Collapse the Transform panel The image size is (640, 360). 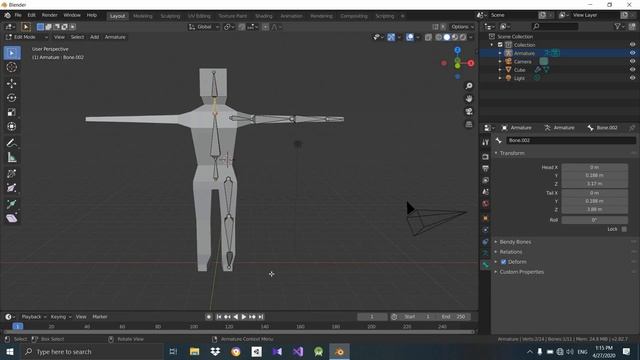[x=512, y=153]
